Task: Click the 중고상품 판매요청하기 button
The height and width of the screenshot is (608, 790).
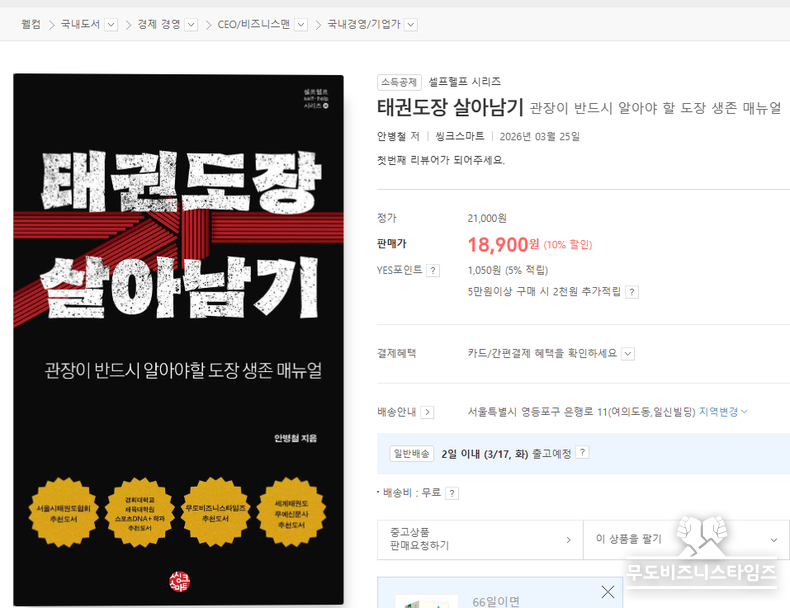Action: [x=479, y=539]
